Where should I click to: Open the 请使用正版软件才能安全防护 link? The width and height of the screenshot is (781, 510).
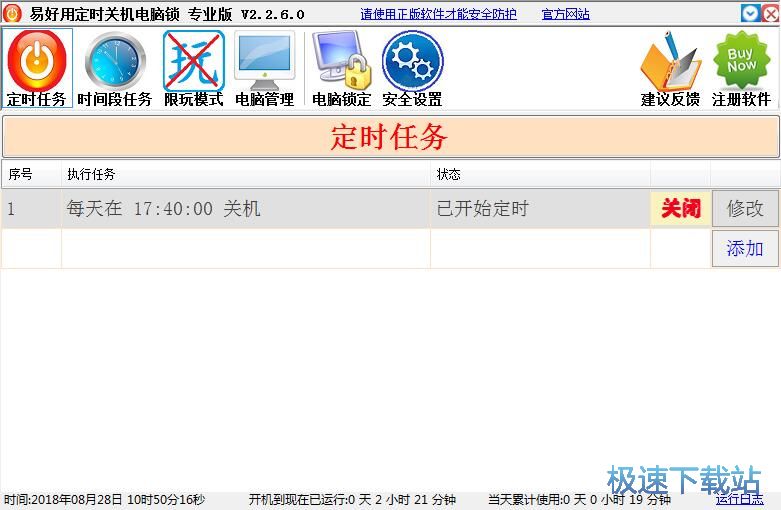pyautogui.click(x=438, y=14)
